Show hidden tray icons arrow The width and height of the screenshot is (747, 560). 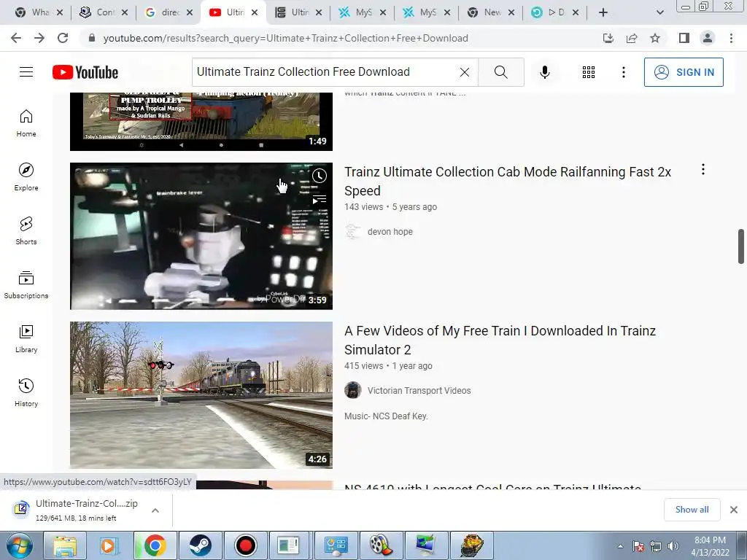pyautogui.click(x=620, y=546)
